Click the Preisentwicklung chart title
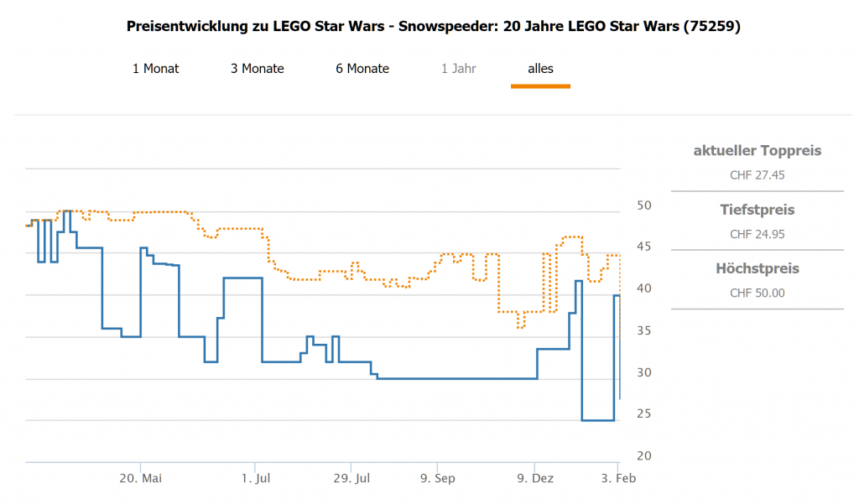Viewport: 859px width, 504px height. click(434, 27)
